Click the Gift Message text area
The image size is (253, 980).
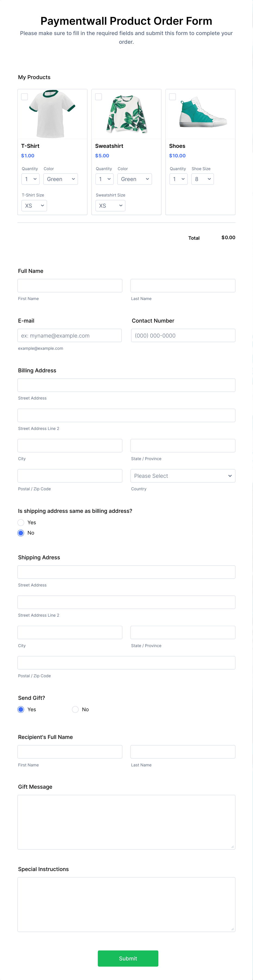pyautogui.click(x=126, y=822)
